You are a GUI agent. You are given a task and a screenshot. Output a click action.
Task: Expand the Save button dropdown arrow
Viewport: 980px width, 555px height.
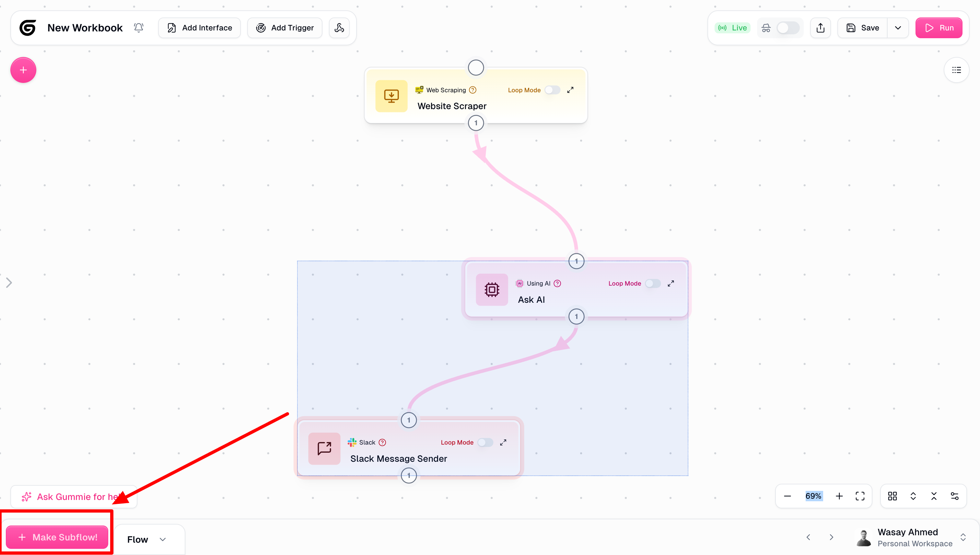click(x=898, y=28)
